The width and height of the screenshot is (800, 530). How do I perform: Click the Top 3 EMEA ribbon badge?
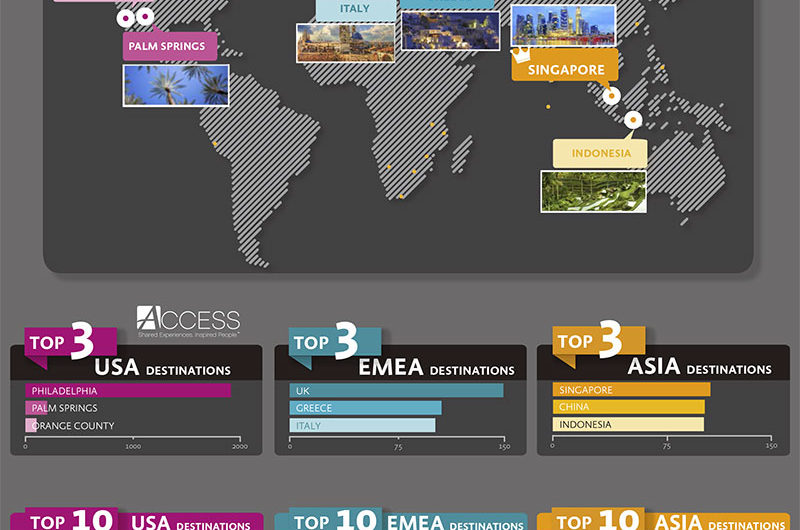(324, 342)
